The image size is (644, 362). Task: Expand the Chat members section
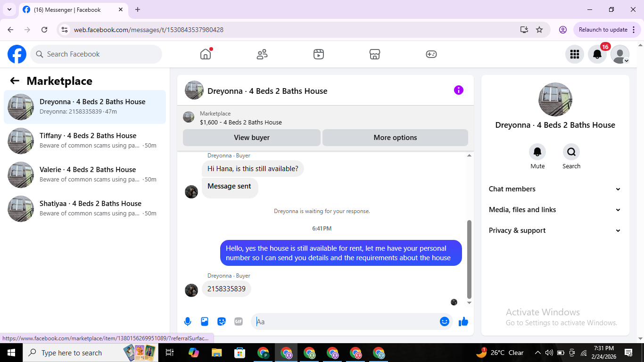pos(555,189)
